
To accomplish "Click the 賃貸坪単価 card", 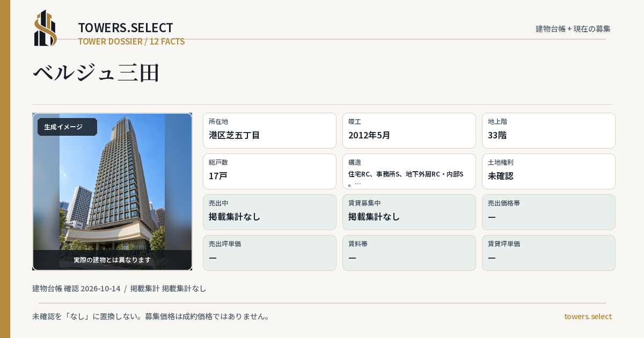I will click(x=548, y=253).
